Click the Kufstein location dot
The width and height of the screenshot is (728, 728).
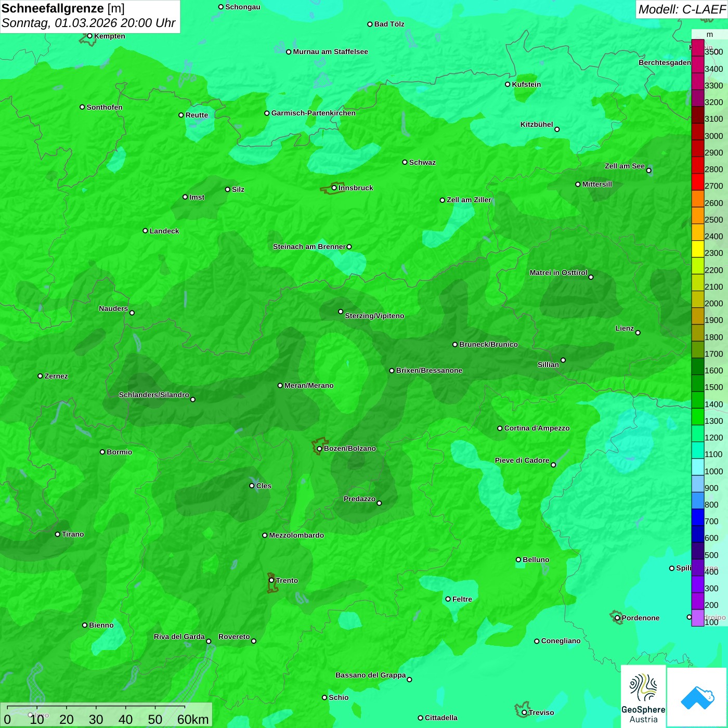pos(508,84)
